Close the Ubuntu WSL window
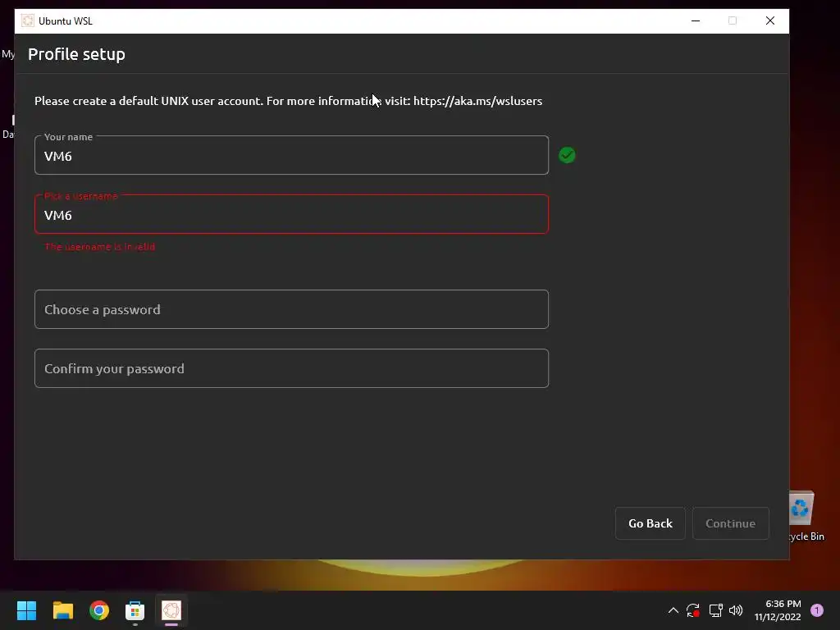 coord(769,21)
